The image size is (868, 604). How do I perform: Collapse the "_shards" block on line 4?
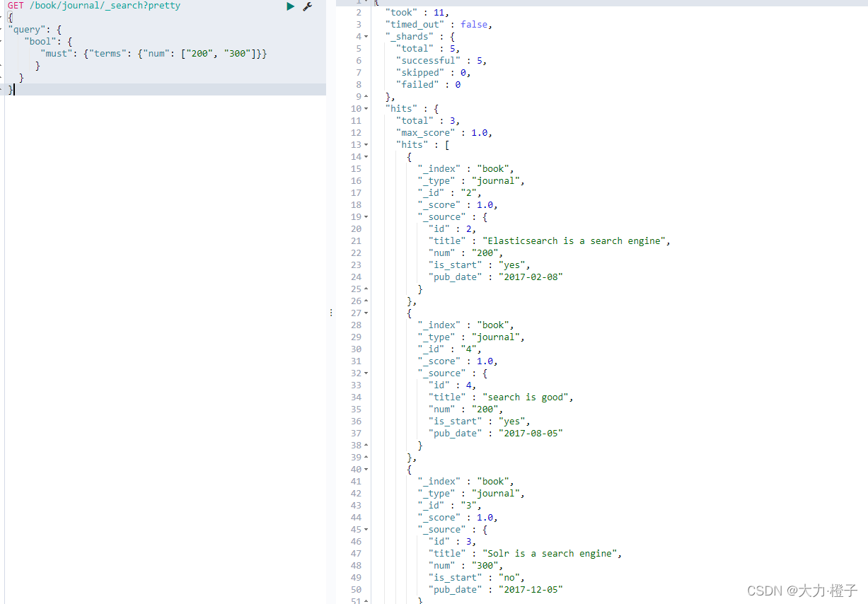pos(366,37)
